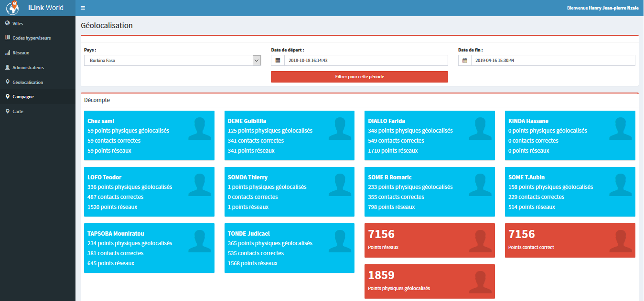The width and height of the screenshot is (644, 301).
Task: Edit the Date de fin field
Action: [x=553, y=61]
